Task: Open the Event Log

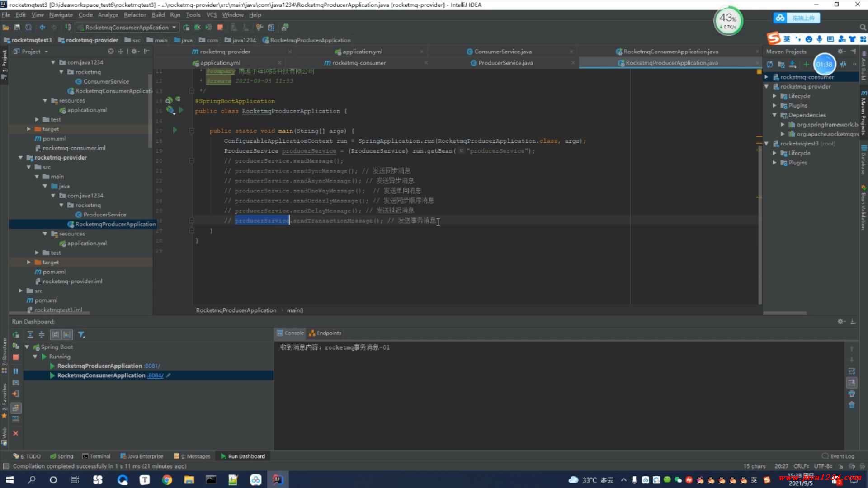Action: pos(838,456)
